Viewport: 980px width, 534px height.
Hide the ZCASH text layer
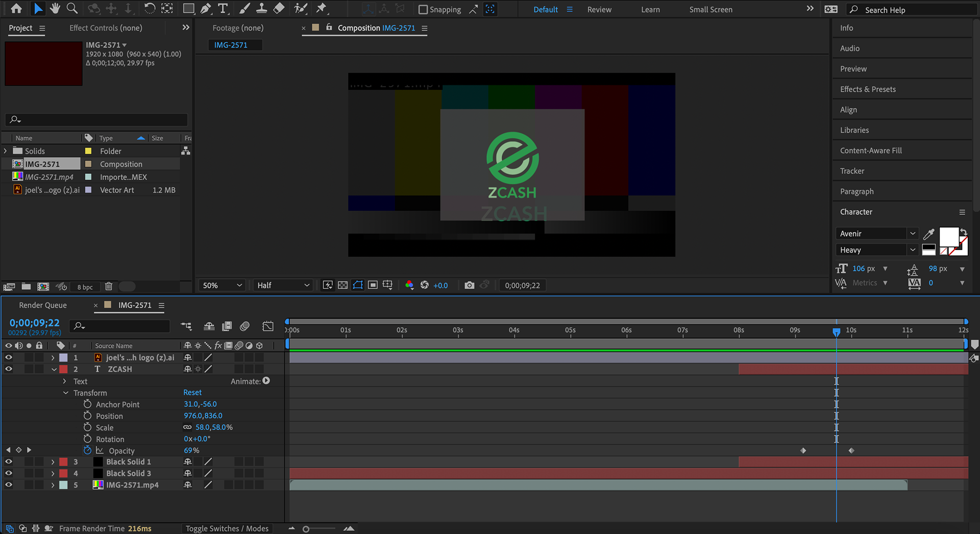click(9, 369)
